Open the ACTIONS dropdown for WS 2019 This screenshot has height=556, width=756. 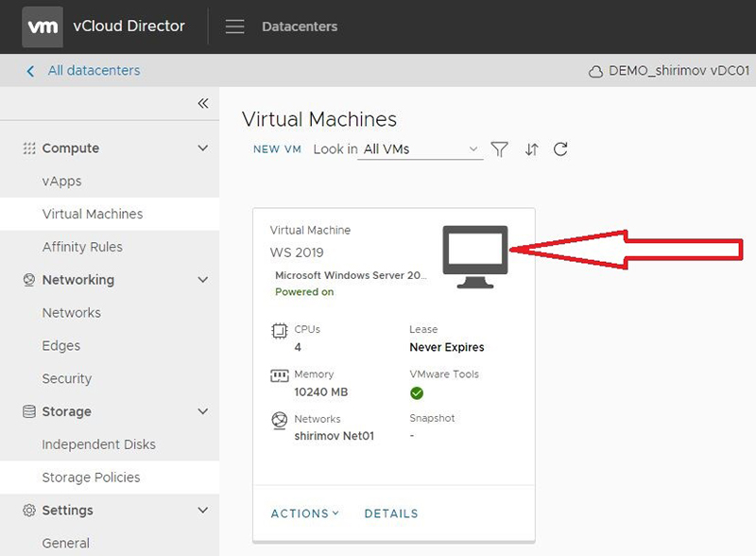pos(304,513)
